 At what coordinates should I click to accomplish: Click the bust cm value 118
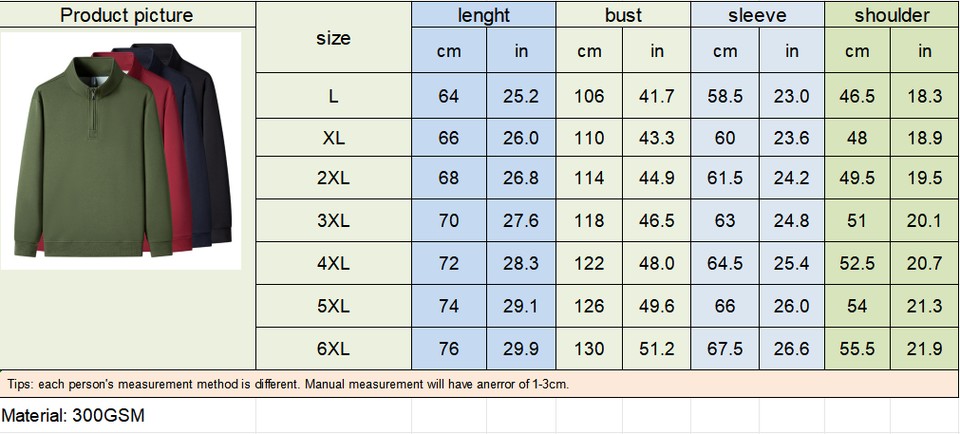[589, 220]
